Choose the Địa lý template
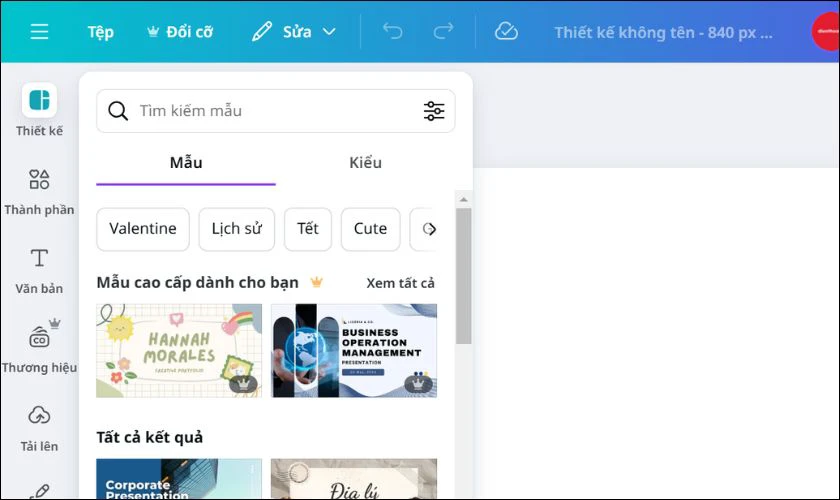This screenshot has width=840, height=500. pos(354,479)
